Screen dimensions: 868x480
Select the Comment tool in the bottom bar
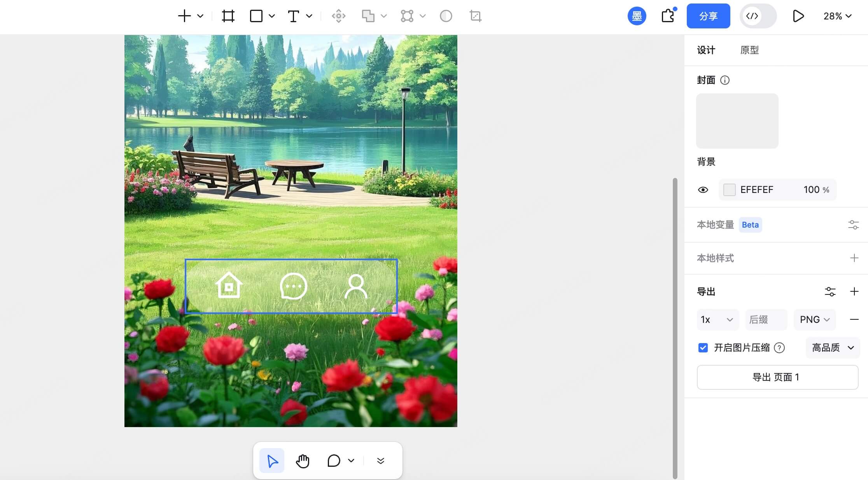[x=334, y=460]
